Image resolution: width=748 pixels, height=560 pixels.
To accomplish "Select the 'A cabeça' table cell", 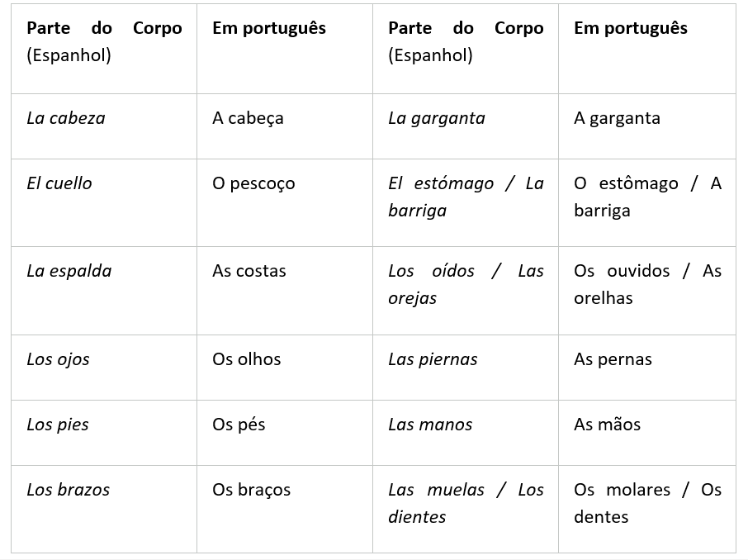I will point(285,126).
